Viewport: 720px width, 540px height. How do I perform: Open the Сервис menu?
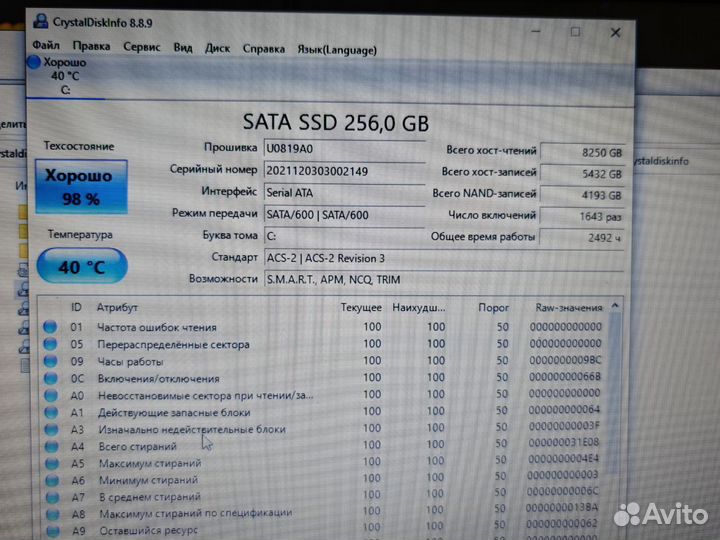point(141,47)
